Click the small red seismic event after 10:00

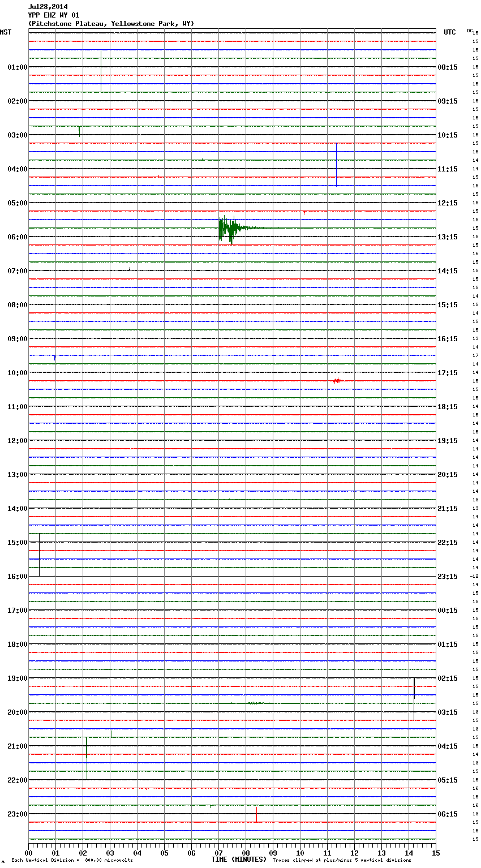click(x=337, y=381)
